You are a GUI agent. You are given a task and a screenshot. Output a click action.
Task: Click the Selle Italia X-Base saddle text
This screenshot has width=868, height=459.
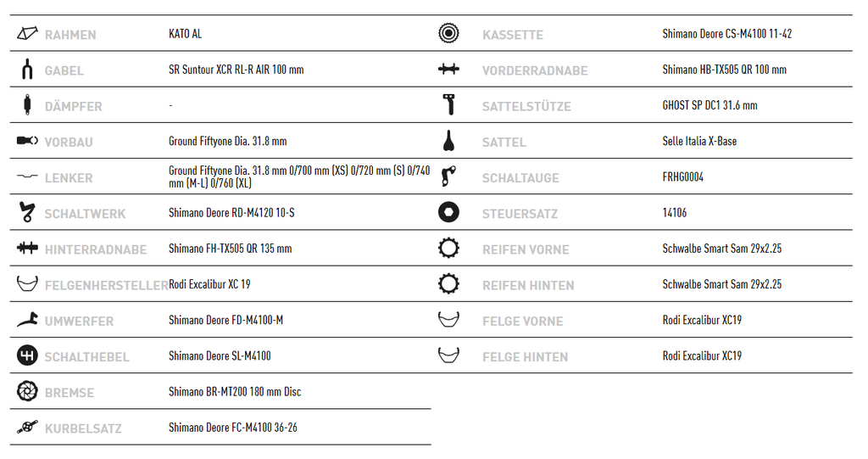699,141
